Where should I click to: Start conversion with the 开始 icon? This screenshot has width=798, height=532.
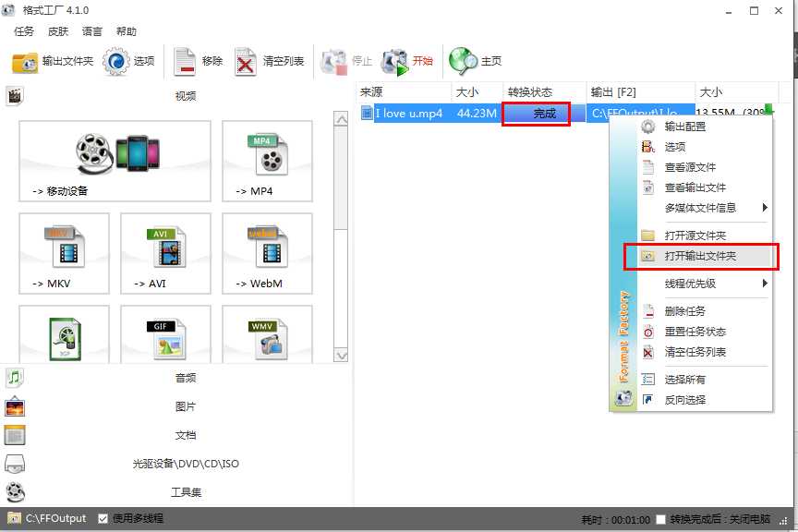point(395,62)
